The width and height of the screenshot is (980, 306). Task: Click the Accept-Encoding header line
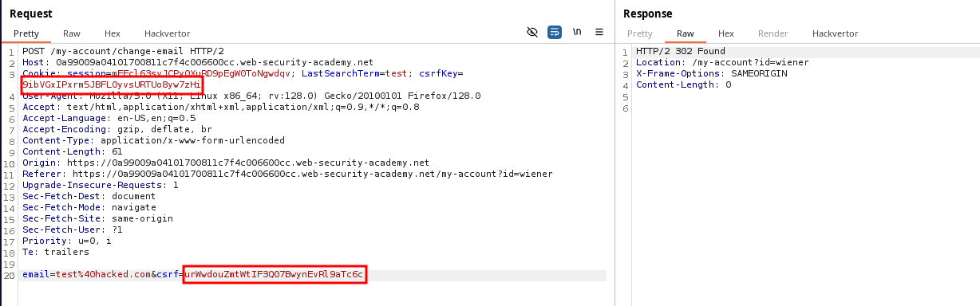pos(117,129)
